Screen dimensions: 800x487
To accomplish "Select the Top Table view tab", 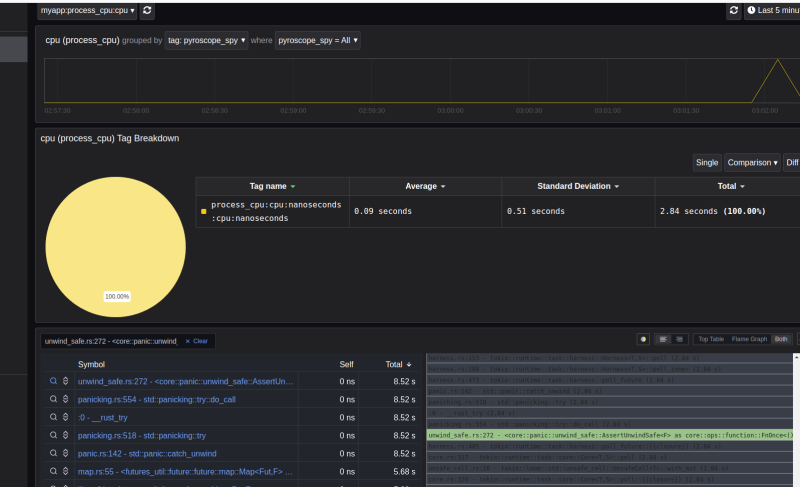I will coord(710,340).
